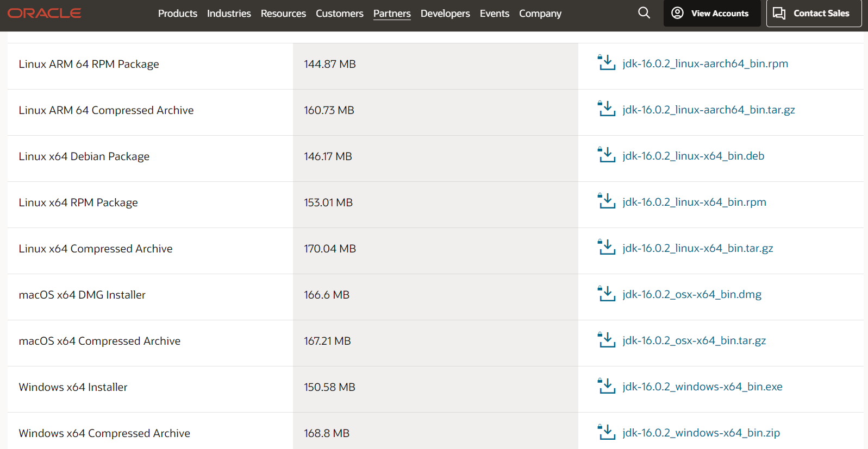Download jdk-16.0.2_linux-x64_bin.tar.gz link
Screen dimensions: 868x449
pos(698,248)
